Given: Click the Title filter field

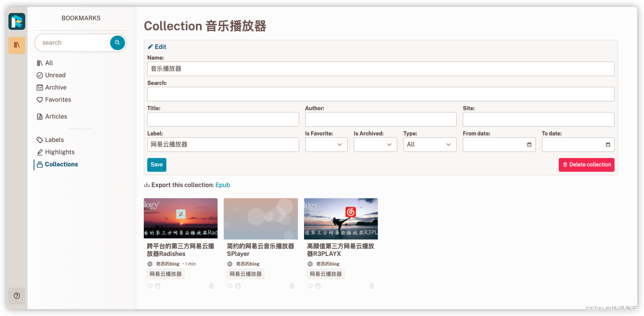Looking at the screenshot, I should (x=223, y=119).
